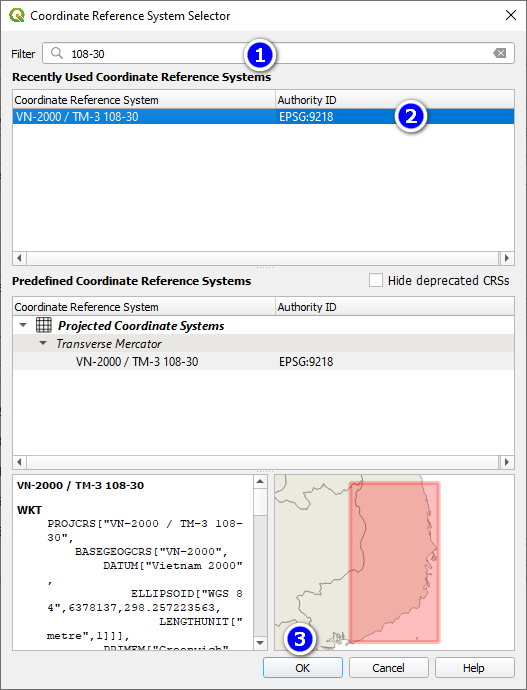Click the Cancel button

[x=388, y=668]
